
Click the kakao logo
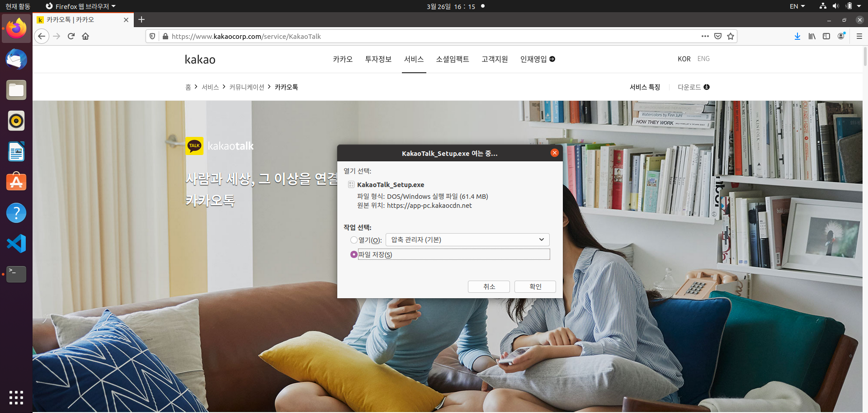tap(200, 59)
